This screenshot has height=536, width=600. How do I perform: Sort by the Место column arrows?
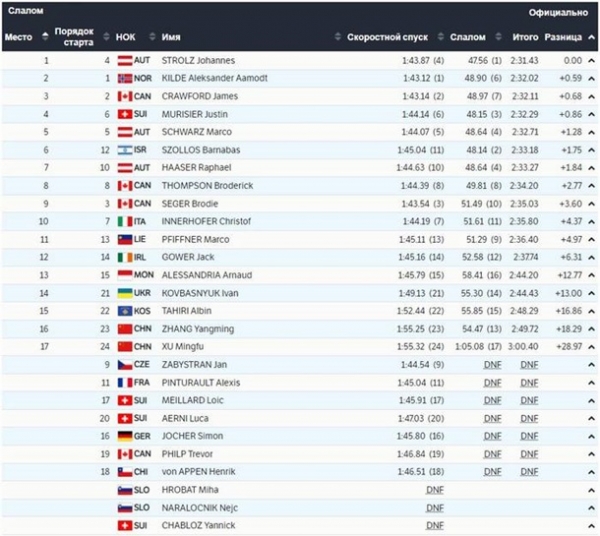pos(45,37)
